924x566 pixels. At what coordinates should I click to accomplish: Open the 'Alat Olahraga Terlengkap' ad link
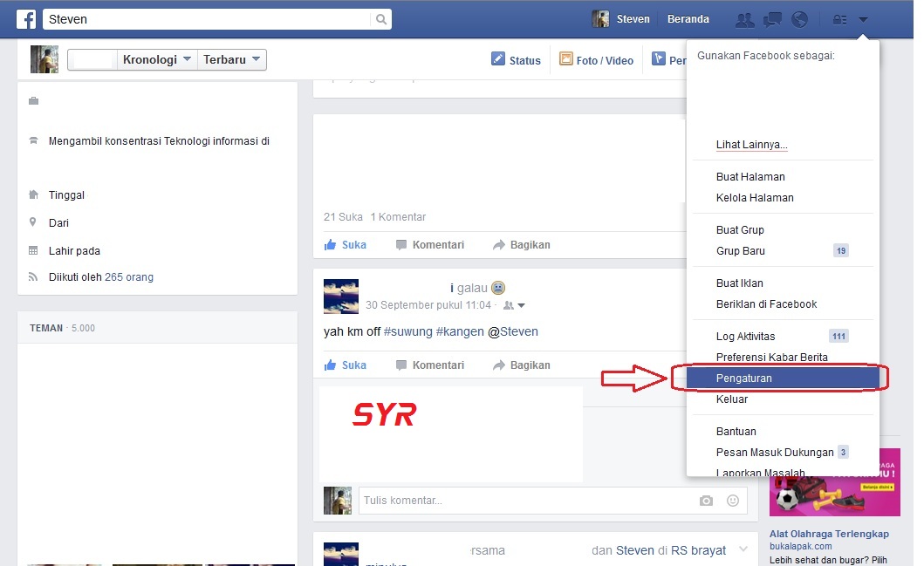tap(829, 534)
